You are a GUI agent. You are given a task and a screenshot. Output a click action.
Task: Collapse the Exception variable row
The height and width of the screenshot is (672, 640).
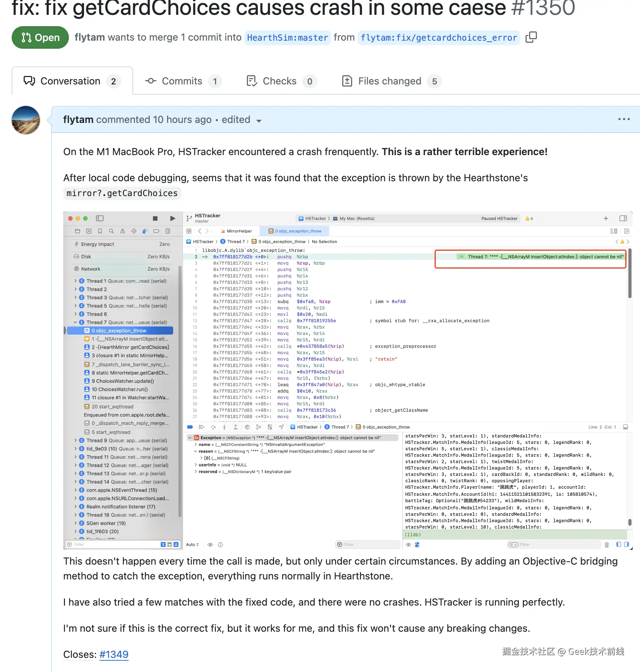pos(190,437)
